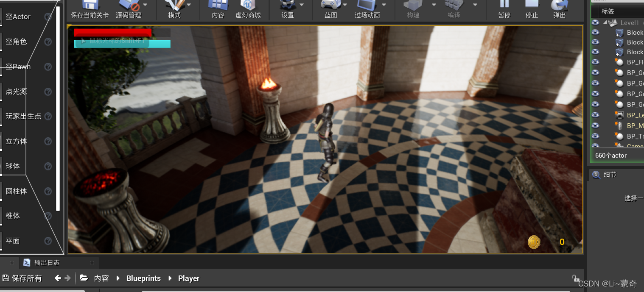Click the cyan stamina bar in HUD
The width and height of the screenshot is (644, 292).
pos(122,44)
